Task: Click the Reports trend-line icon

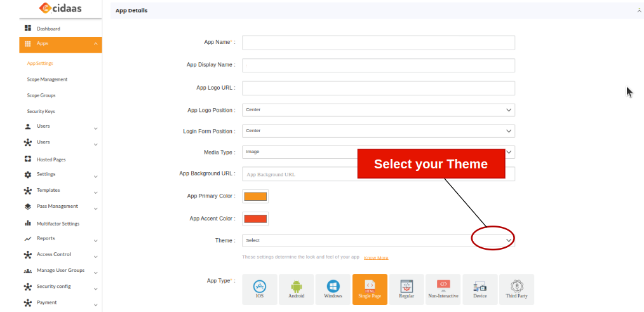Action: point(28,238)
